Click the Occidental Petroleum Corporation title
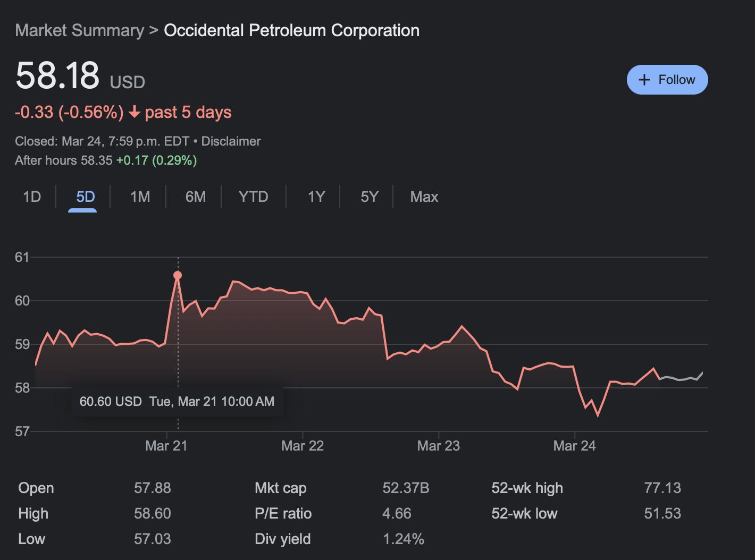This screenshot has height=560, width=755. coord(291,30)
